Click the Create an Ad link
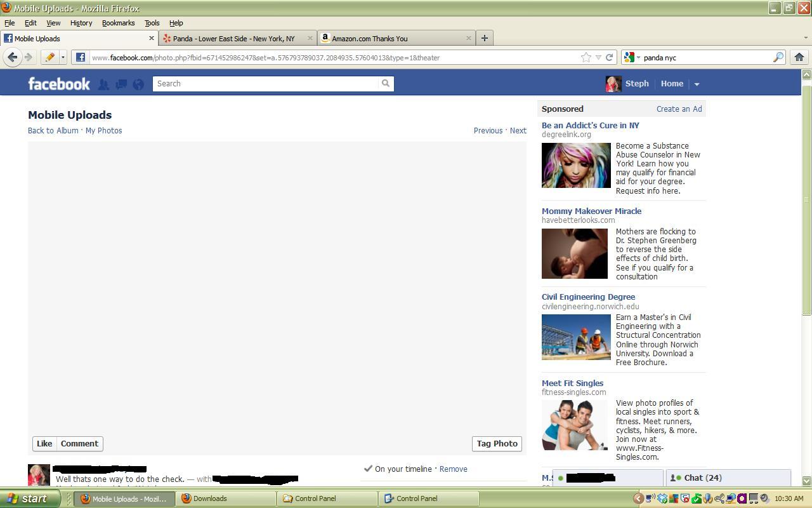 pos(679,109)
